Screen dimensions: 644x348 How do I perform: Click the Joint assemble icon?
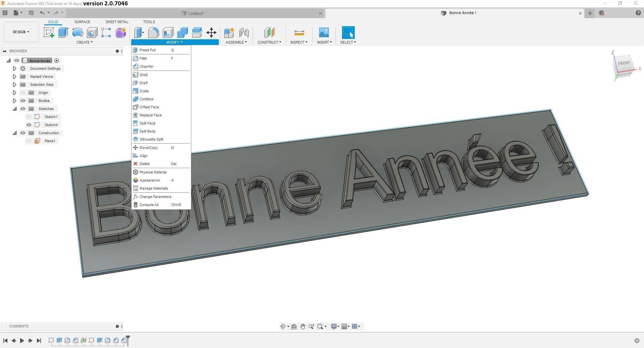point(244,33)
